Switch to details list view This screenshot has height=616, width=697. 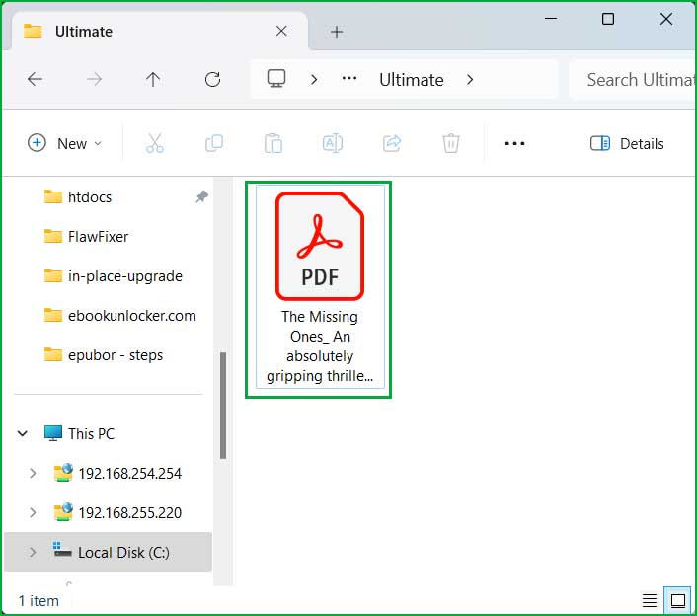pos(650,600)
